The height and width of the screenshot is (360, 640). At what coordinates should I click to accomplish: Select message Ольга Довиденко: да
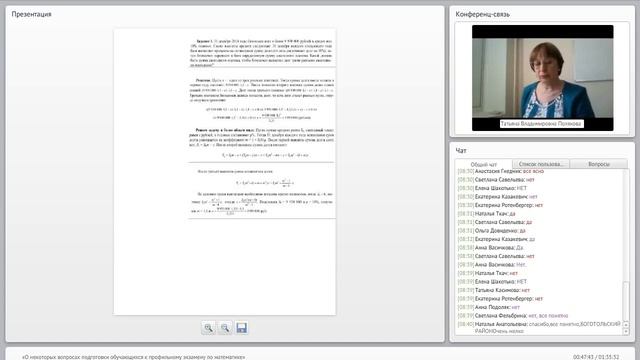click(x=491, y=231)
